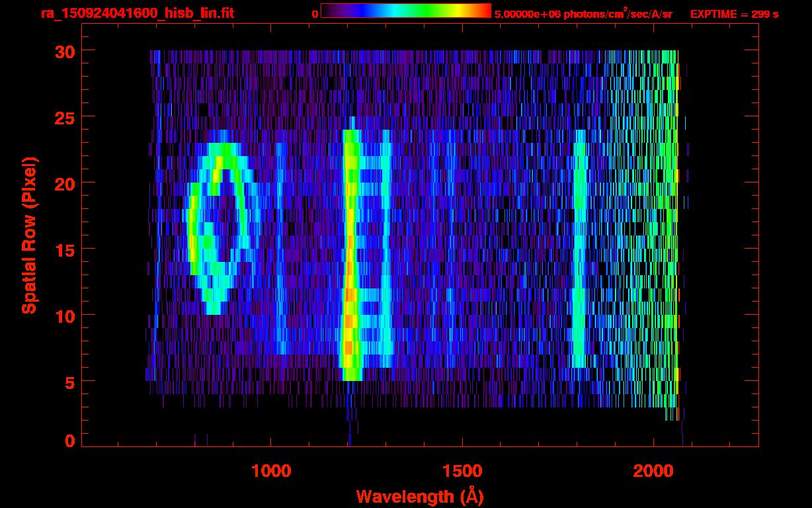Click the rainbow intensity color bar
Image resolution: width=812 pixels, height=508 pixels.
click(405, 11)
